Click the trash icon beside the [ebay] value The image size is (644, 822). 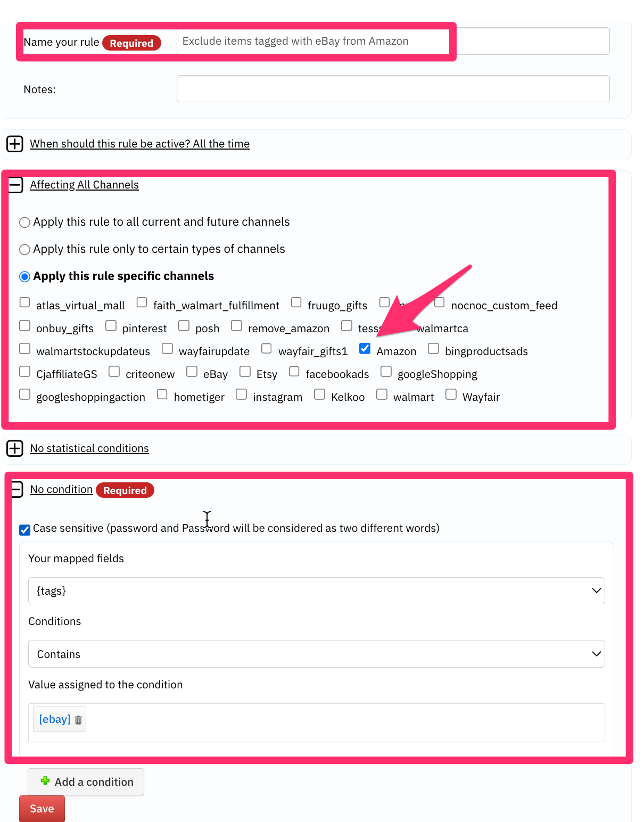coord(78,720)
